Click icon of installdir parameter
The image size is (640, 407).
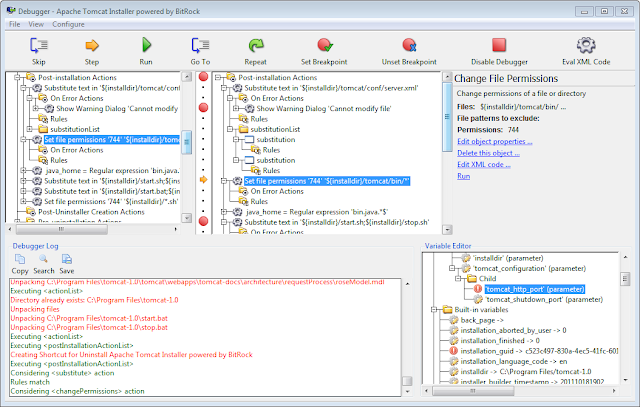pyautogui.click(x=466, y=258)
